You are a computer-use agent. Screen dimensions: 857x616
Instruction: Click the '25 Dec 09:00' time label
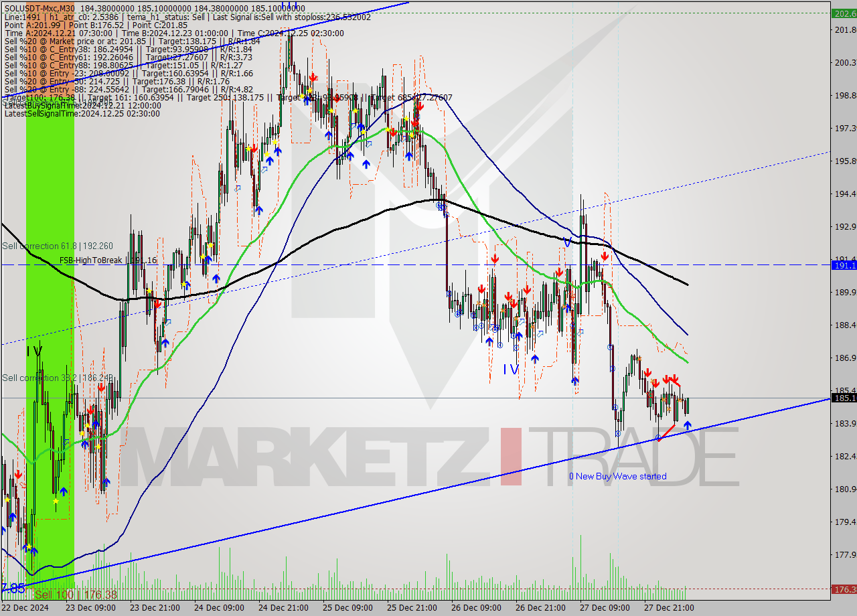tap(347, 607)
